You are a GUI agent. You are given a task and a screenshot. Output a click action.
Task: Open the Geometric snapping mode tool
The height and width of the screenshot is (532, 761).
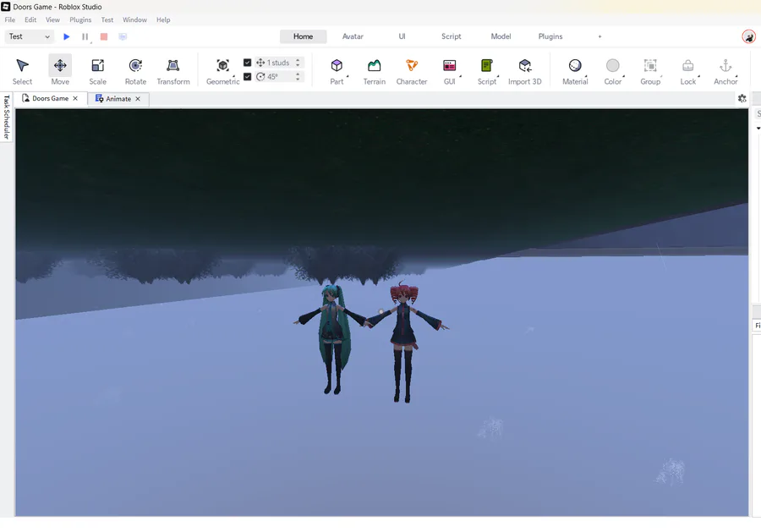pyautogui.click(x=222, y=71)
